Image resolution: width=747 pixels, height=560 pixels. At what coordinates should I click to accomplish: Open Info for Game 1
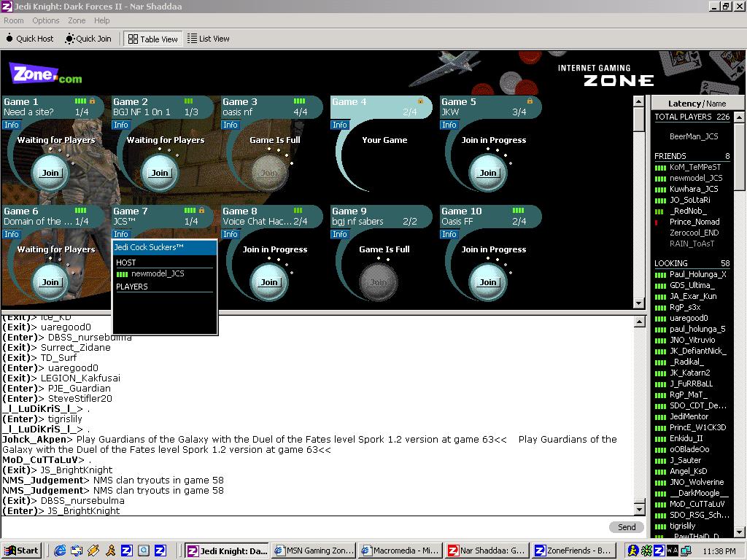(x=12, y=125)
